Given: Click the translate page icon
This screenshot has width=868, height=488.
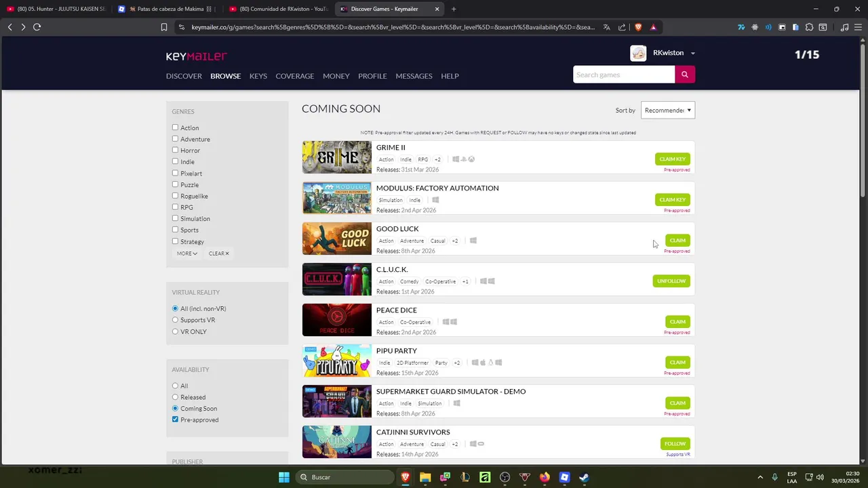Looking at the screenshot, I should click(607, 27).
